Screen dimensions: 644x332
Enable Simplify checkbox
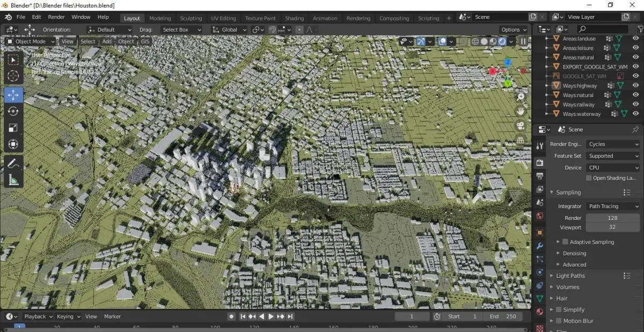[559, 309]
